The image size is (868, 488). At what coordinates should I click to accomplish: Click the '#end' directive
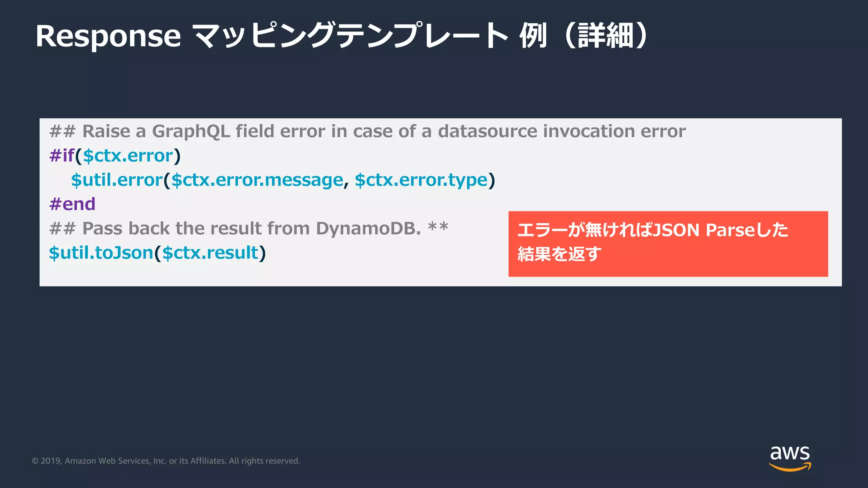click(72, 204)
